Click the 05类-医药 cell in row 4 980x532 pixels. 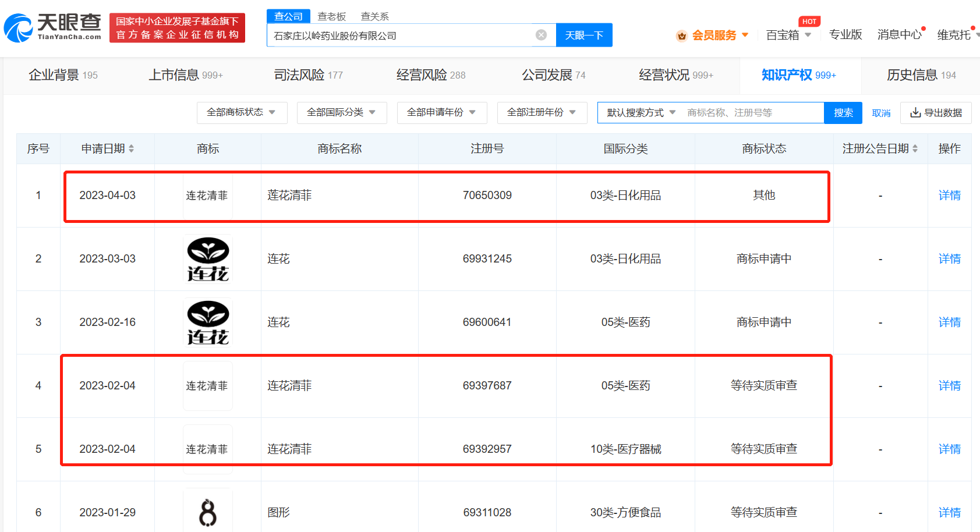click(x=625, y=386)
